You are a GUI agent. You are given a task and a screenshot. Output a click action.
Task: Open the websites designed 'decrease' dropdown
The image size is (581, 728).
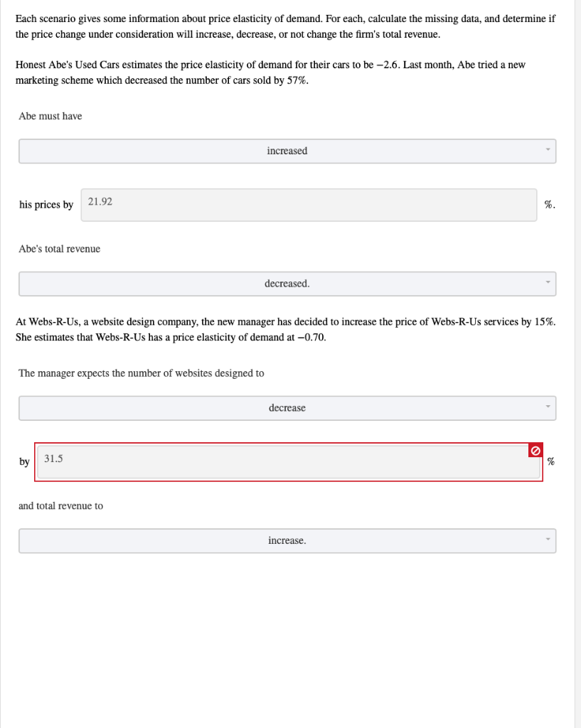[x=287, y=408]
